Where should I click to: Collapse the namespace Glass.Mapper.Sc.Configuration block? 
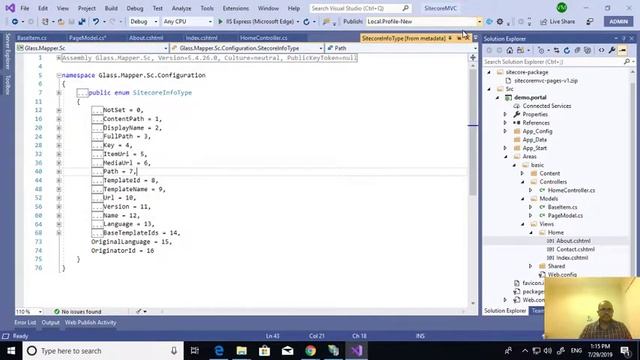tap(59, 76)
